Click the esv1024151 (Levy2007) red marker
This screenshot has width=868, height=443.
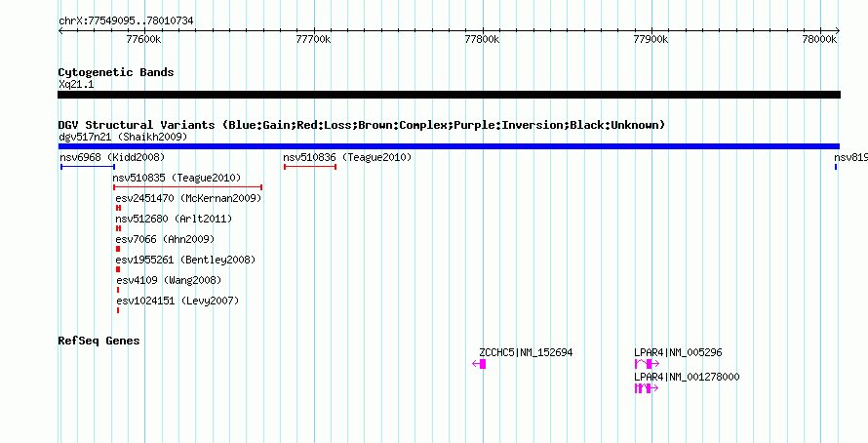pos(118,310)
